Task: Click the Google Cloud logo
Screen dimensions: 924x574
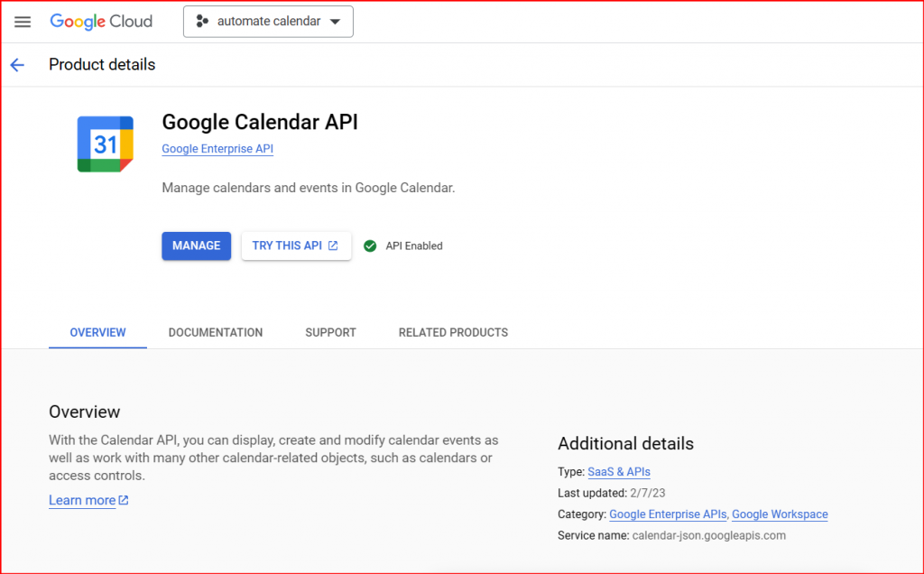Action: click(x=101, y=22)
